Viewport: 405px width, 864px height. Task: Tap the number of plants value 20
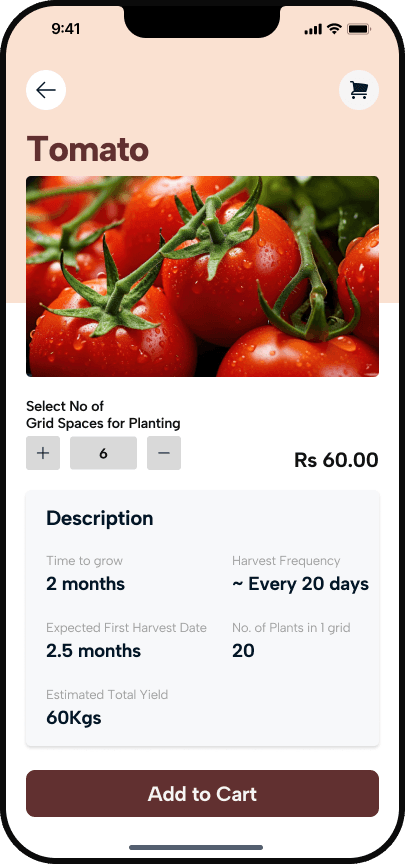point(243,651)
